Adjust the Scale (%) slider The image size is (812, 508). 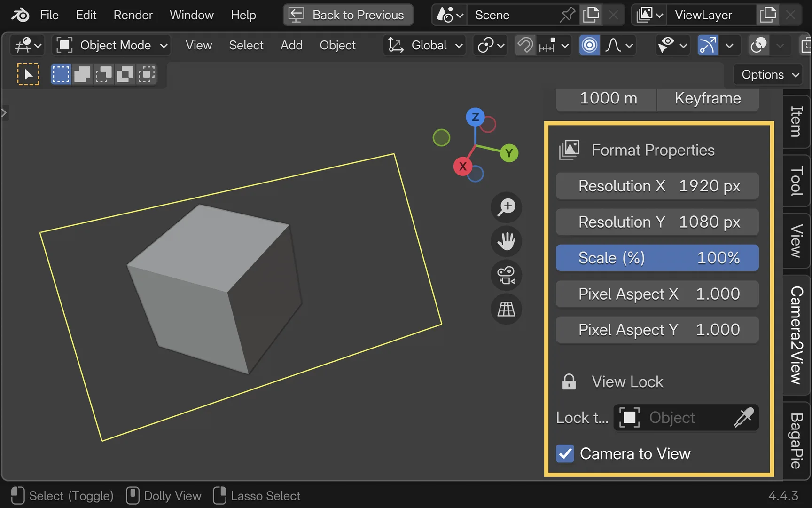pos(657,258)
